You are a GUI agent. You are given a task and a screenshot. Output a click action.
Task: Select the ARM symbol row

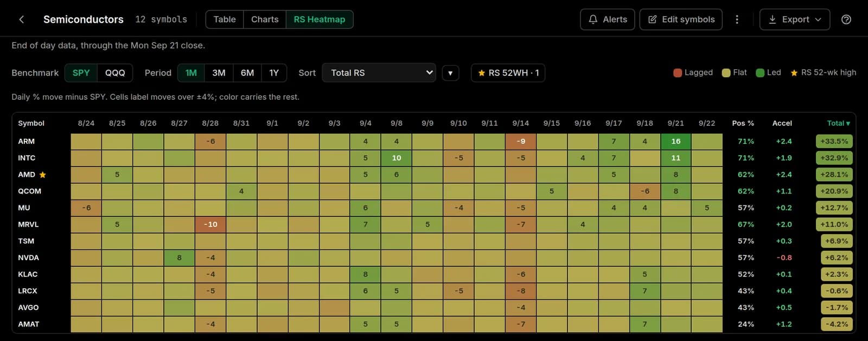coord(434,141)
